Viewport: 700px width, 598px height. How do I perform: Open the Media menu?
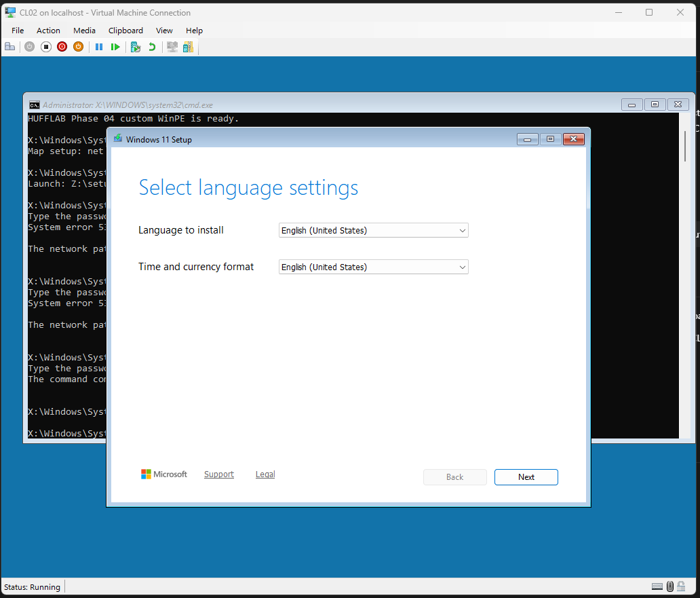[x=84, y=31]
